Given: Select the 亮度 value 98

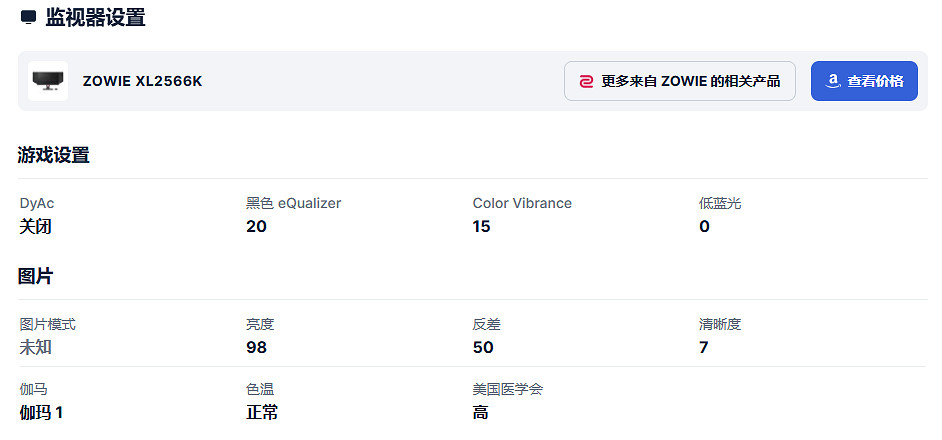Looking at the screenshot, I should point(256,348).
